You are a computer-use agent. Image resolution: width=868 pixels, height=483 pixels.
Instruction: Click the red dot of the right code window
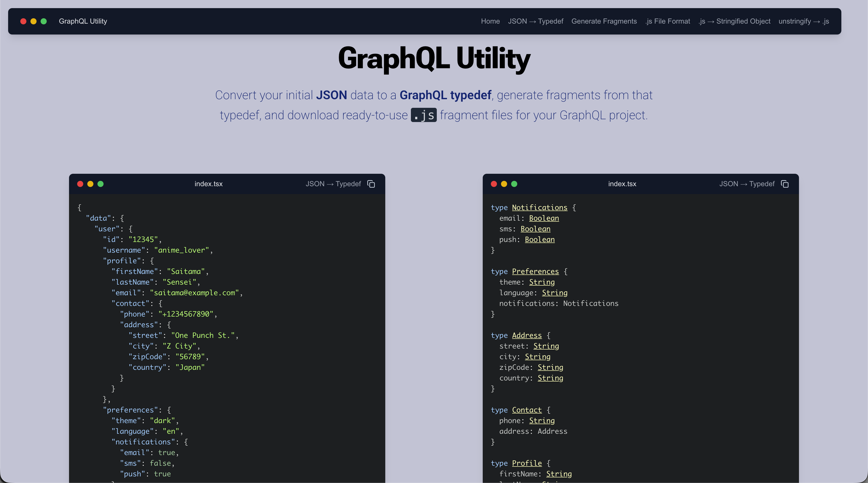(x=494, y=184)
